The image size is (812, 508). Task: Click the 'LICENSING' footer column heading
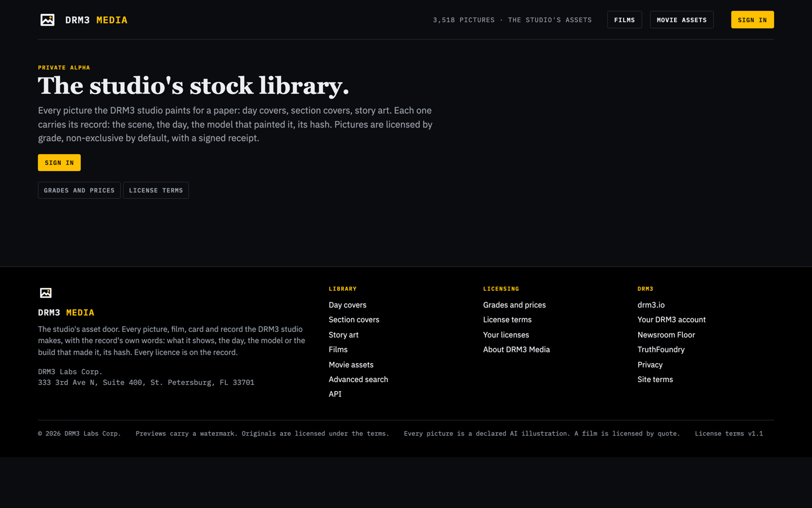point(501,289)
